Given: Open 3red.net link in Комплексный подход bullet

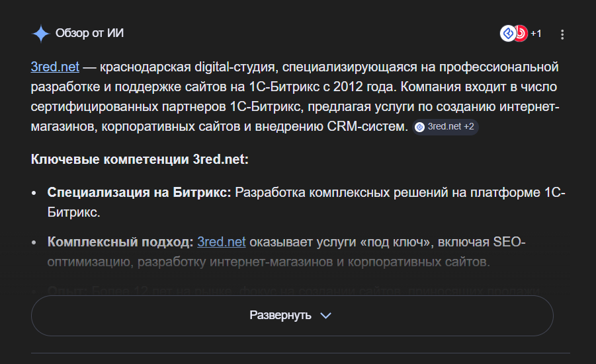Looking at the screenshot, I should 221,242.
